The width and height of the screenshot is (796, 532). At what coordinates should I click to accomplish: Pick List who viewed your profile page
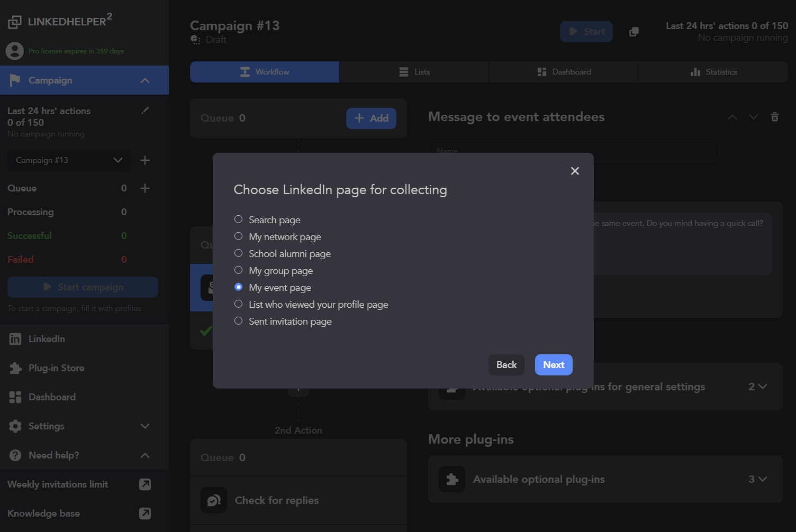click(238, 304)
